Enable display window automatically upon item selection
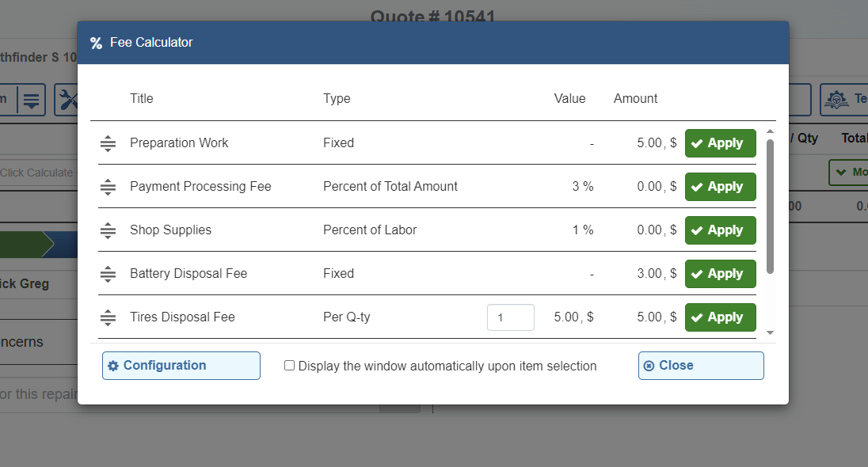Viewport: 868px width, 467px height. tap(290, 366)
